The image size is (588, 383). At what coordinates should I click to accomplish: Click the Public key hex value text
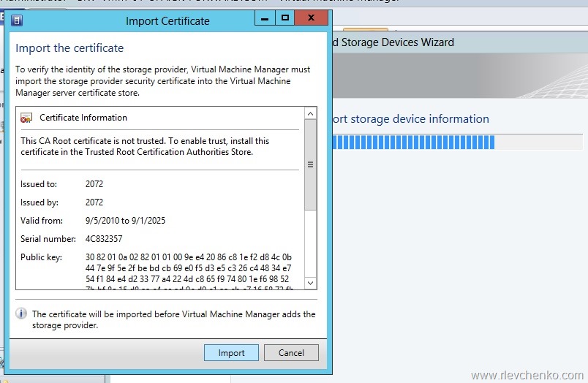189,269
